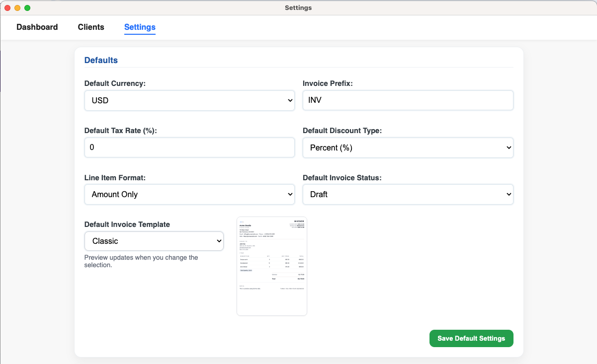Switch to the Clients tab
This screenshot has height=364, width=597.
[91, 27]
